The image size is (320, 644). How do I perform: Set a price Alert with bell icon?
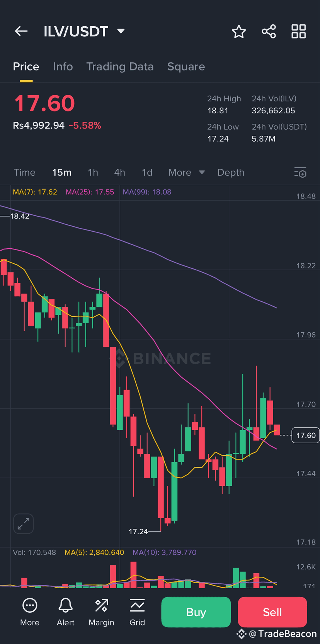(x=65, y=612)
